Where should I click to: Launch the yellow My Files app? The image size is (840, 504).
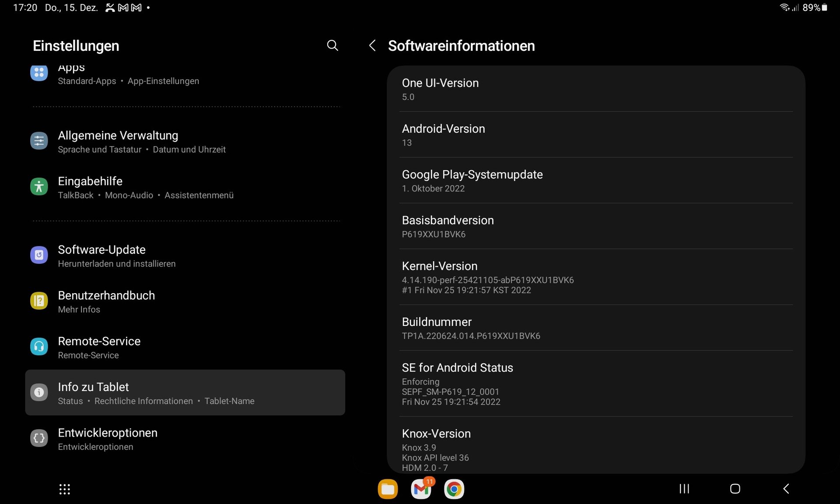click(x=388, y=489)
